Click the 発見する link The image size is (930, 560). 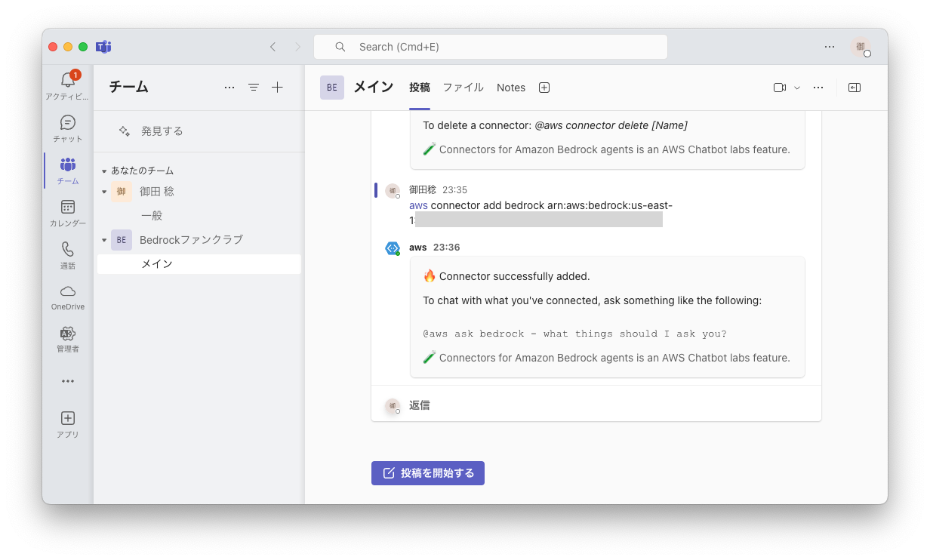(162, 131)
